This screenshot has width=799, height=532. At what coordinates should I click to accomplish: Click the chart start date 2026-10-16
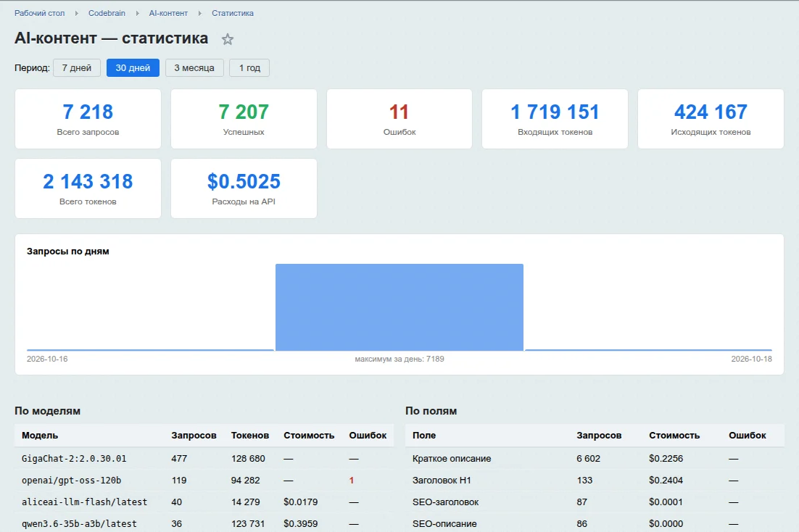tap(47, 359)
